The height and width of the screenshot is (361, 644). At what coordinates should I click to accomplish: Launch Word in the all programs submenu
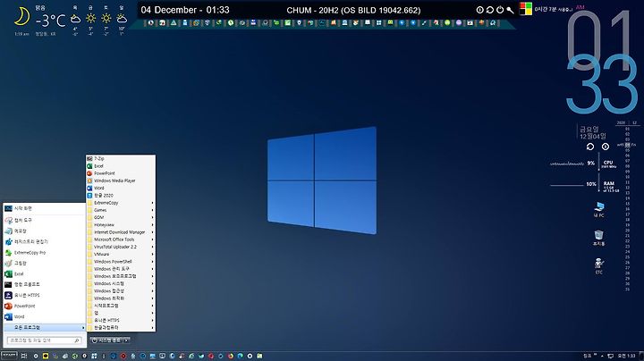click(x=121, y=188)
